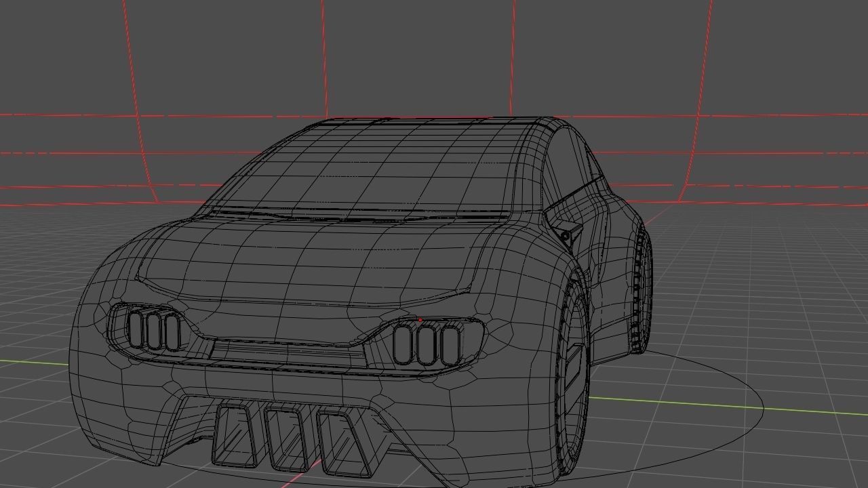This screenshot has height=488, width=868.
Task: Select the center rear diffuser vent
Action: pyautogui.click(x=285, y=439)
